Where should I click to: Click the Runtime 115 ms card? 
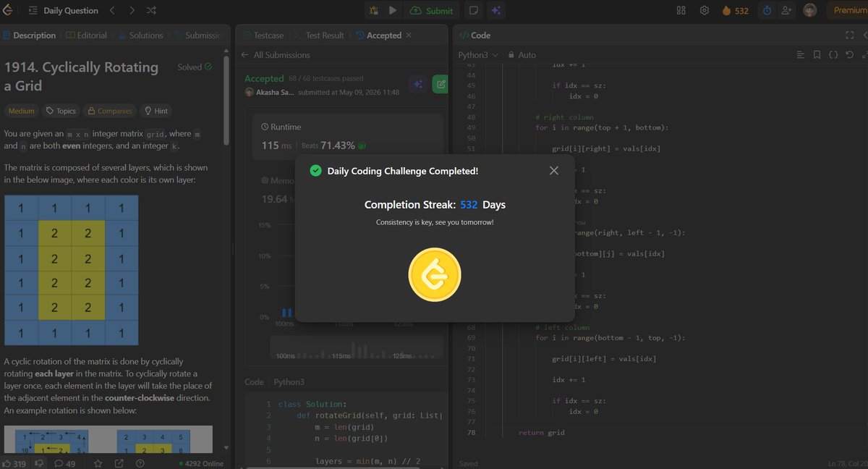pos(347,138)
